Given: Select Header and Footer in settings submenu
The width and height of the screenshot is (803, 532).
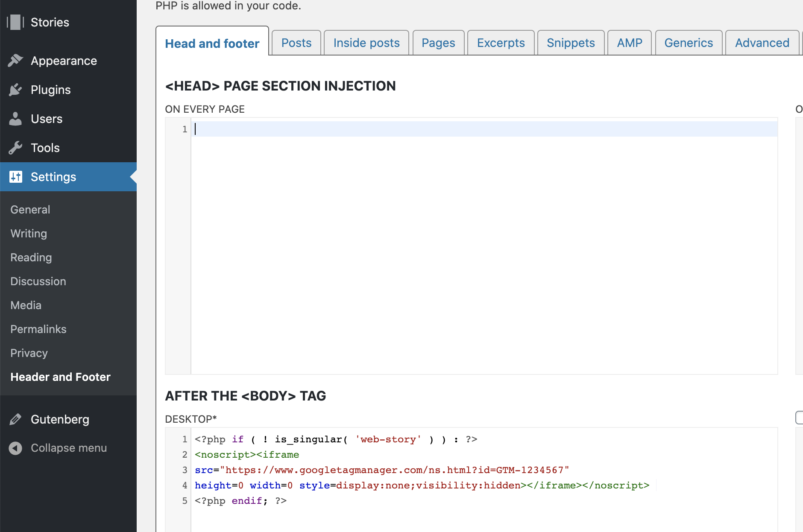Looking at the screenshot, I should [x=60, y=377].
